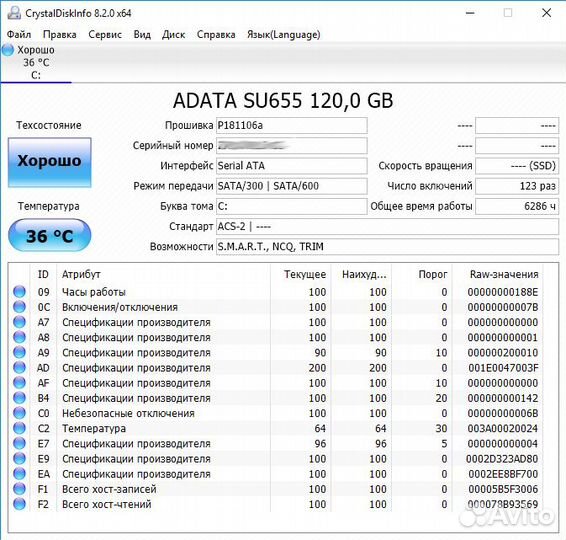
Task: Click the Буква тома field C:
Action: pyautogui.click(x=292, y=206)
